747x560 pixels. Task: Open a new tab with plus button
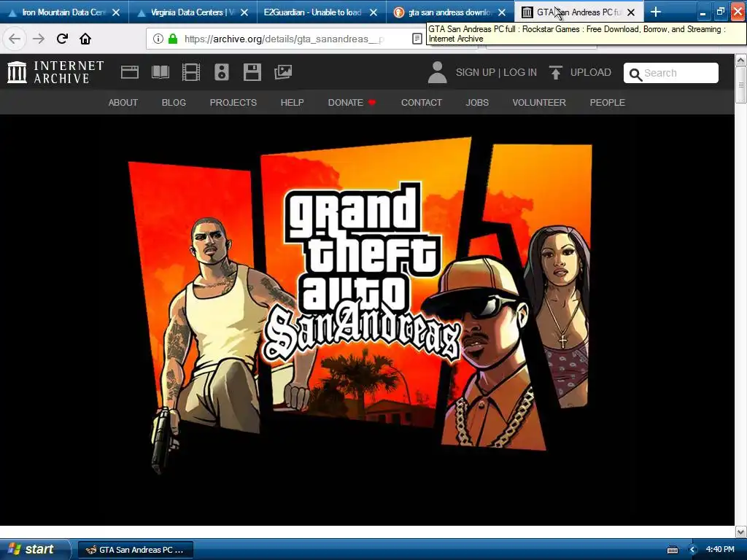(x=656, y=12)
